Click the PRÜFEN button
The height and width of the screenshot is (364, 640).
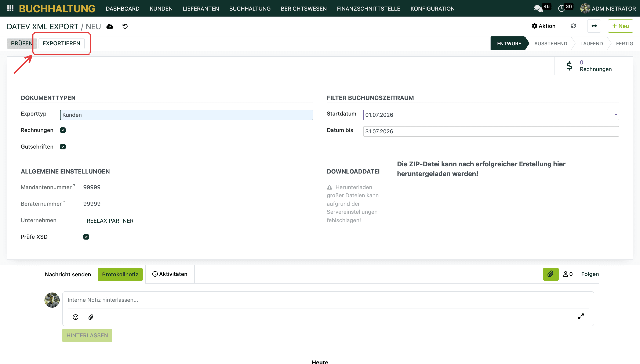(x=22, y=44)
